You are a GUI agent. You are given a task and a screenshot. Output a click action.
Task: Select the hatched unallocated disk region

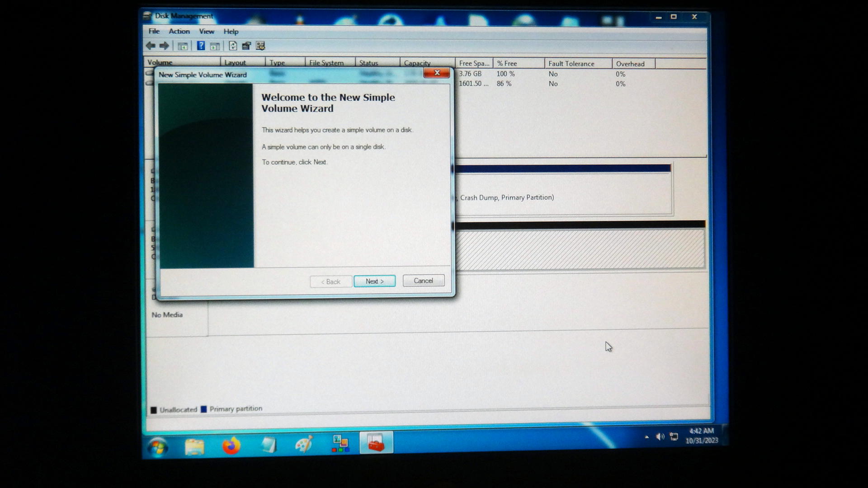580,249
